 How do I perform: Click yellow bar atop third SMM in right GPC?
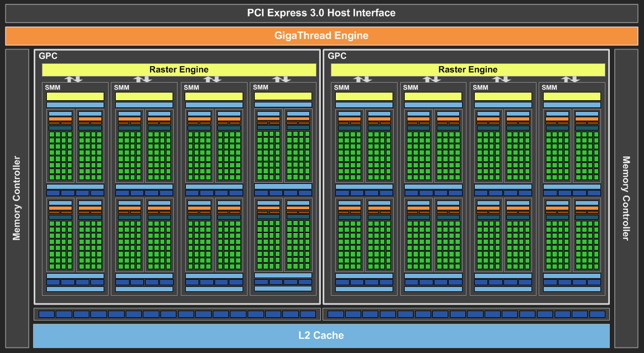pos(502,96)
